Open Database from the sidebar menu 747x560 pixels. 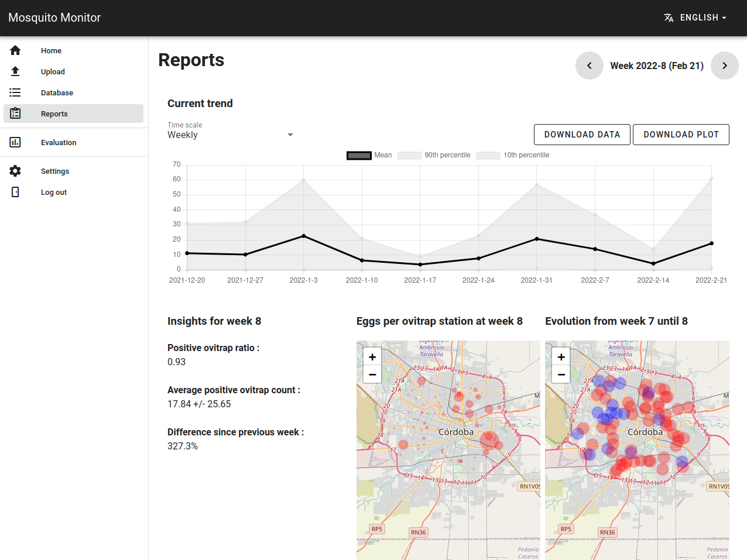pyautogui.click(x=57, y=93)
